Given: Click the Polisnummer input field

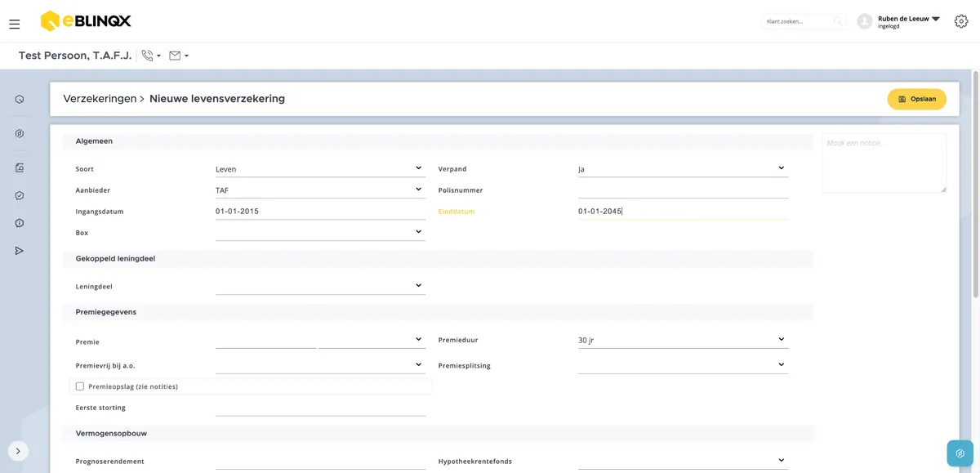Looking at the screenshot, I should pyautogui.click(x=683, y=190).
